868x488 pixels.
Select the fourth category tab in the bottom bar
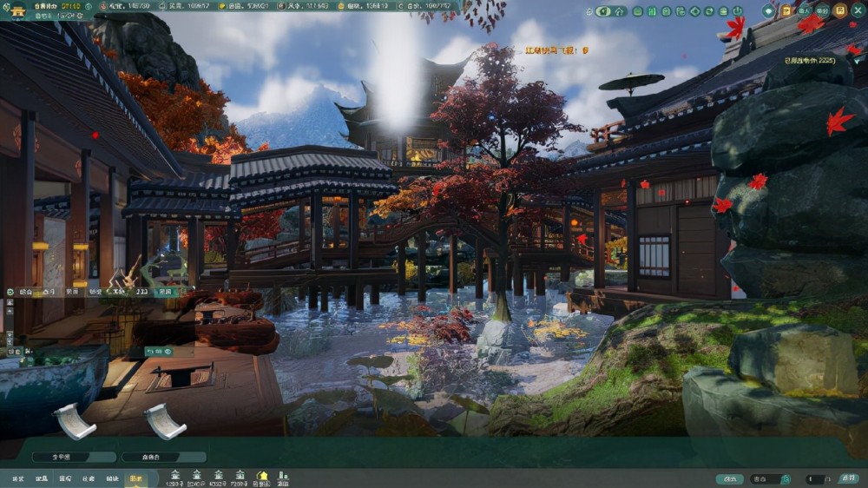tap(89, 478)
